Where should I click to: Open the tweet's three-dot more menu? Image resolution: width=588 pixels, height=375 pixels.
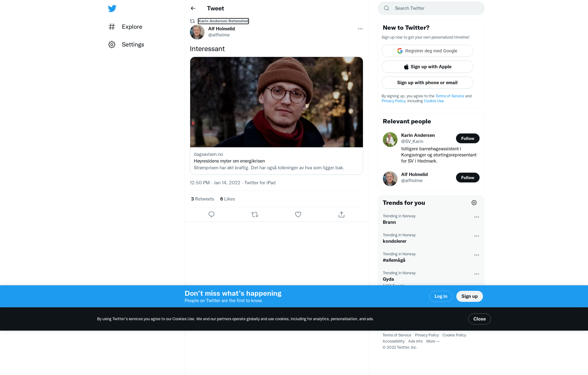point(360,29)
